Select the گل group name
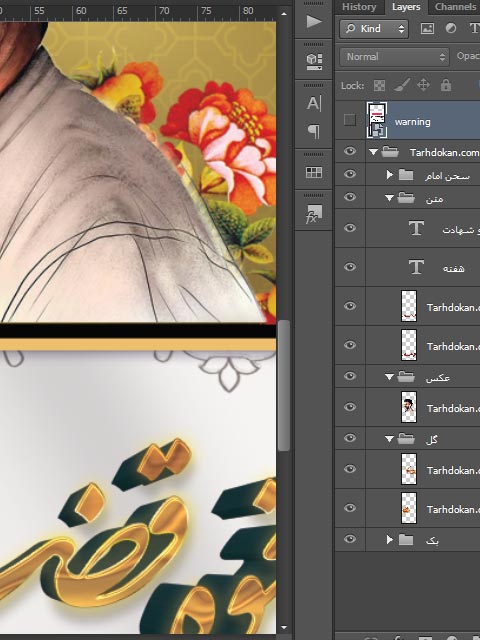480x640 pixels. point(431,440)
